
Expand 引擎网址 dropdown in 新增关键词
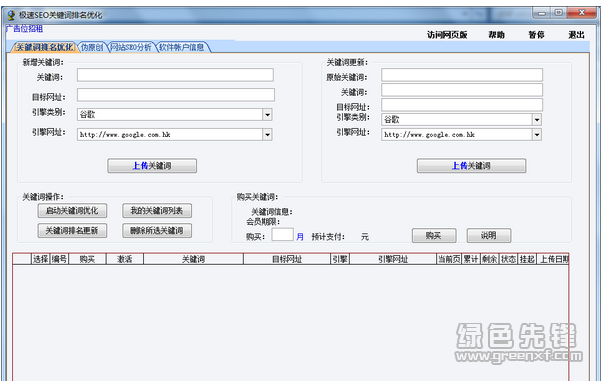coord(267,134)
